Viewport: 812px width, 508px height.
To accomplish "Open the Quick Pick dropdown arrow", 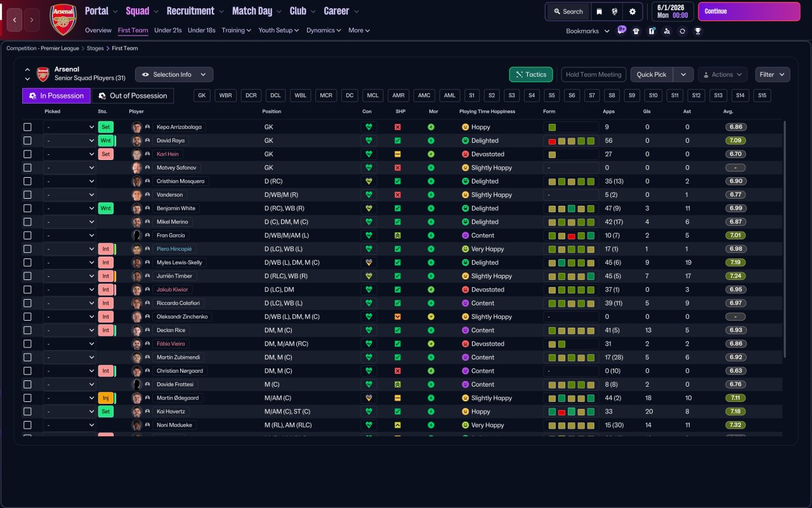I will pyautogui.click(x=683, y=74).
